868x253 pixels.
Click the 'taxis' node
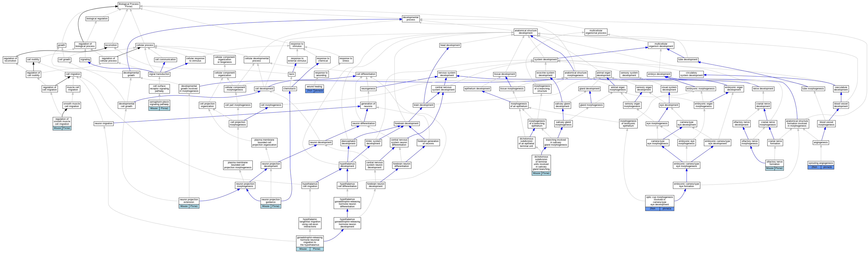291,74
